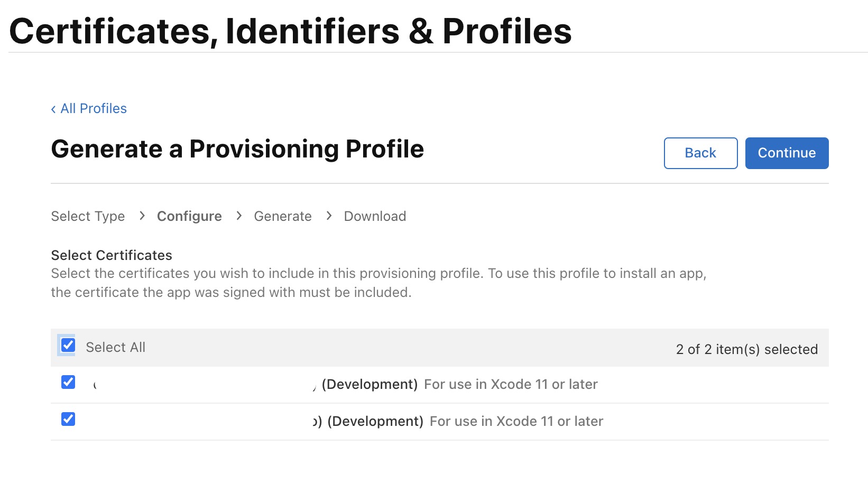The image size is (868, 484).
Task: Click the second certificate's Development label
Action: [375, 421]
